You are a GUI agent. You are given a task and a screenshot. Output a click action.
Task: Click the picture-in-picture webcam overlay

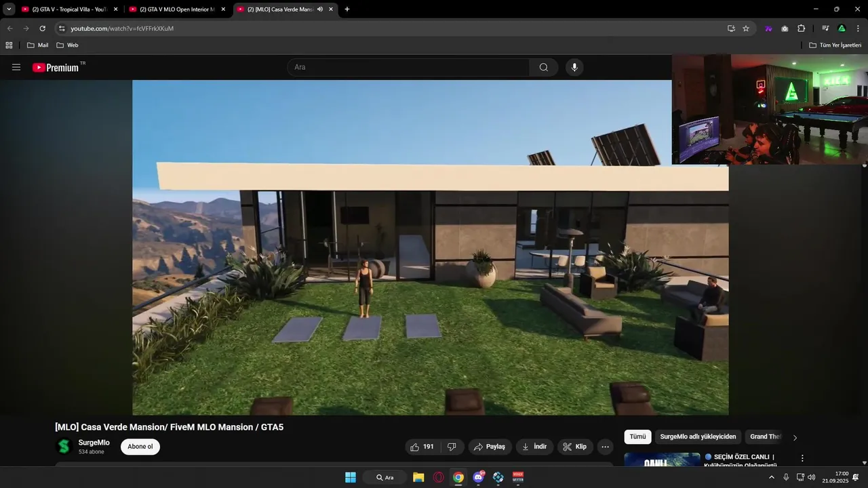[x=770, y=109]
